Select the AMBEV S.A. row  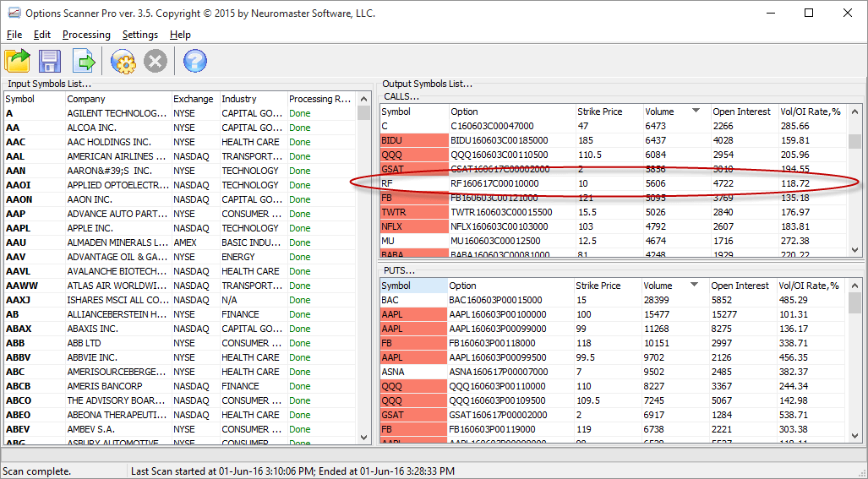(180, 429)
